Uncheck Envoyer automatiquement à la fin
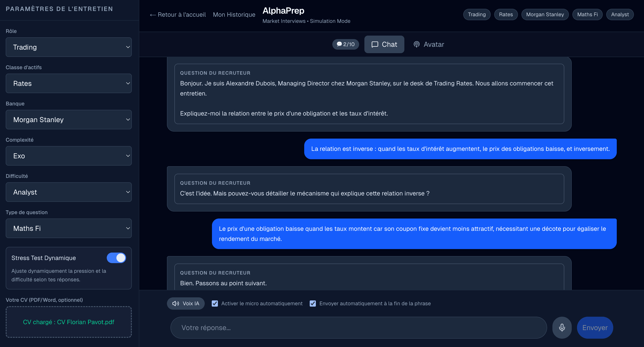 tap(313, 303)
